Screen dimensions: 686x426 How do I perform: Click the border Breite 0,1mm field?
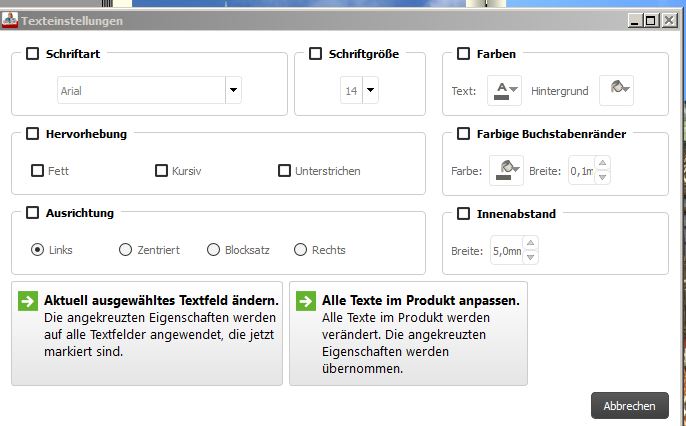point(580,171)
